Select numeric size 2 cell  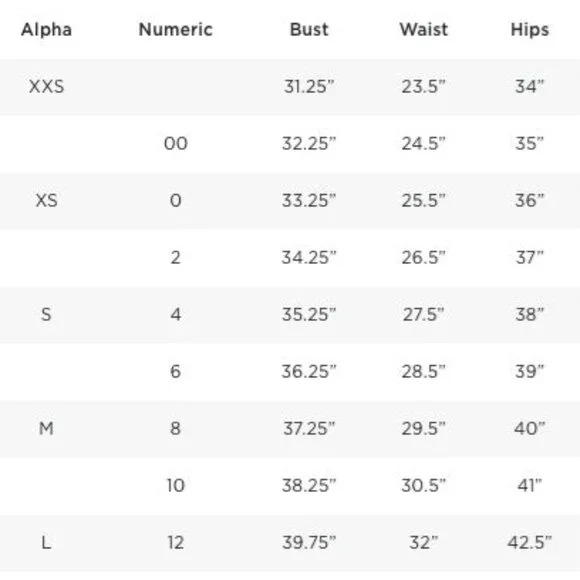click(x=176, y=257)
